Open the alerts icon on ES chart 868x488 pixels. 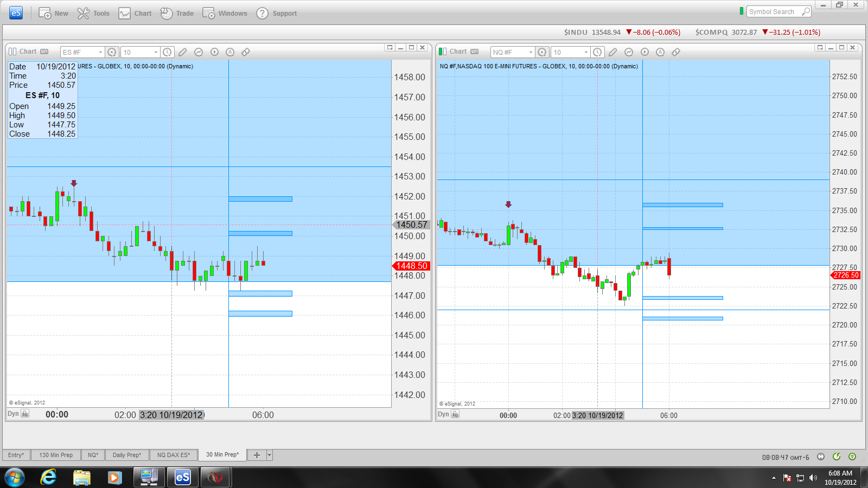tap(230, 52)
